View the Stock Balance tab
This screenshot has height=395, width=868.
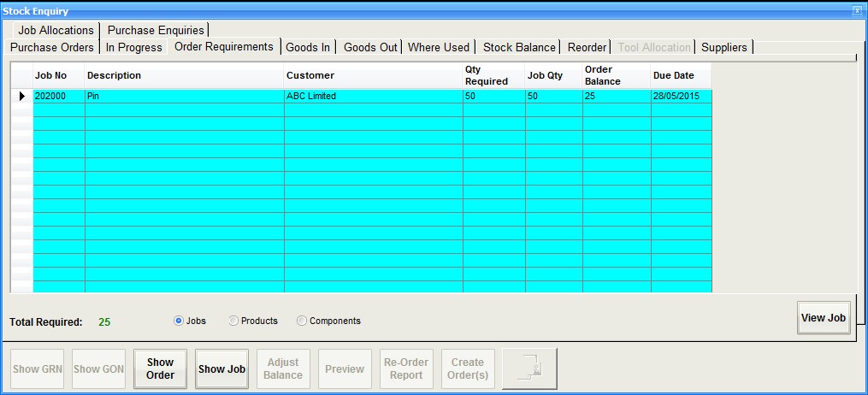[519, 47]
